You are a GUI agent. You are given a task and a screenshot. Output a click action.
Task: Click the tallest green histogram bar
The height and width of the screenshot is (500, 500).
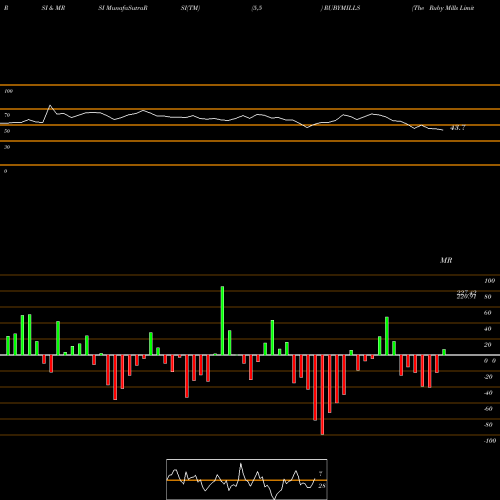[x=222, y=321]
